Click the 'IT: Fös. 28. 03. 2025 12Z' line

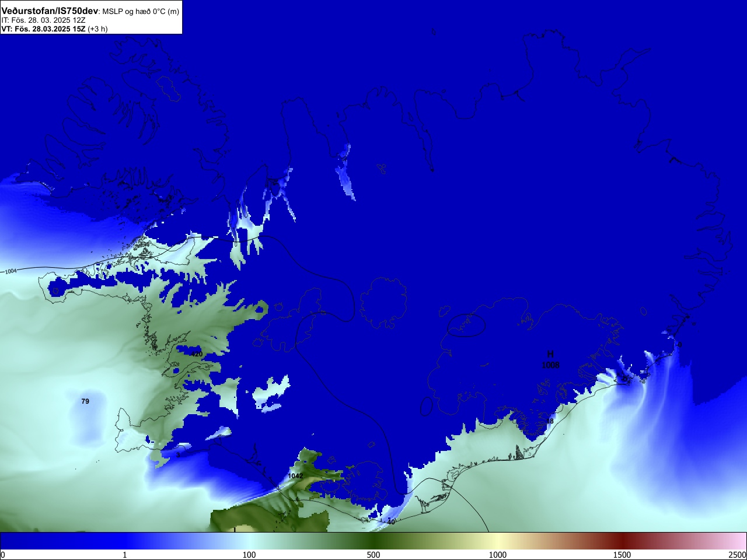tap(43, 20)
